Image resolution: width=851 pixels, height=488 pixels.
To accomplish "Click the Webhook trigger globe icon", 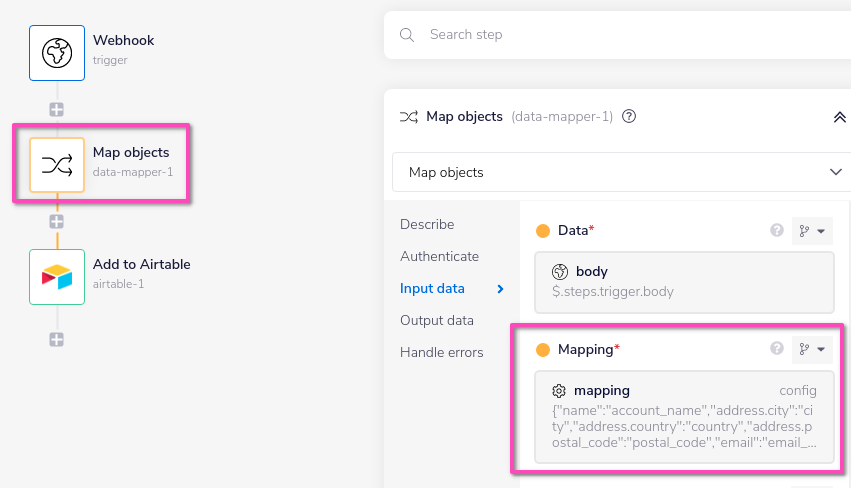I will 57,52.
